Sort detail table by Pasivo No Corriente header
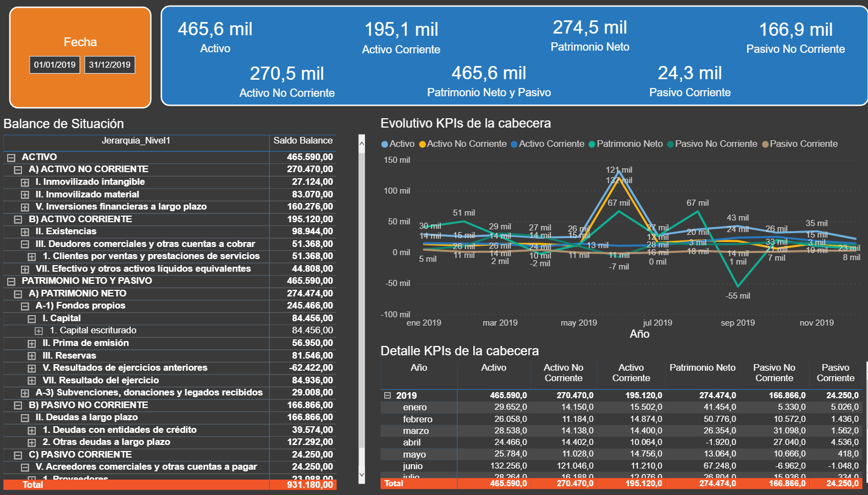This screenshot has height=495, width=868. click(x=774, y=373)
